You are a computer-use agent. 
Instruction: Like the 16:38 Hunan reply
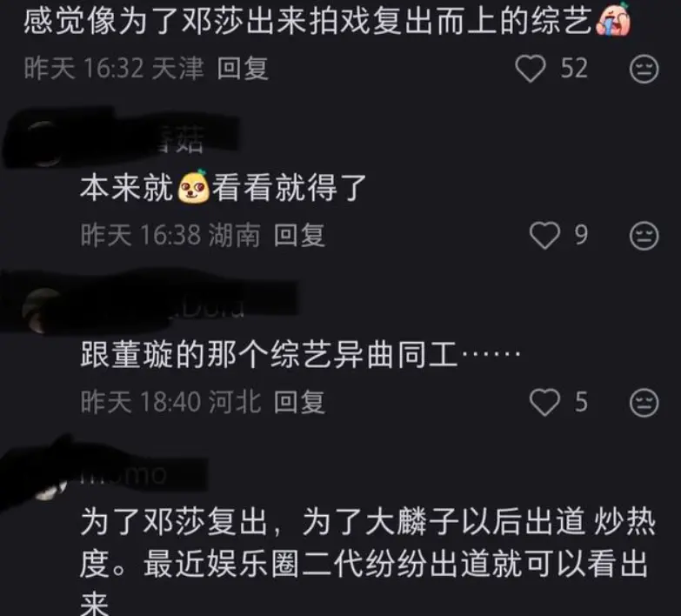point(544,236)
